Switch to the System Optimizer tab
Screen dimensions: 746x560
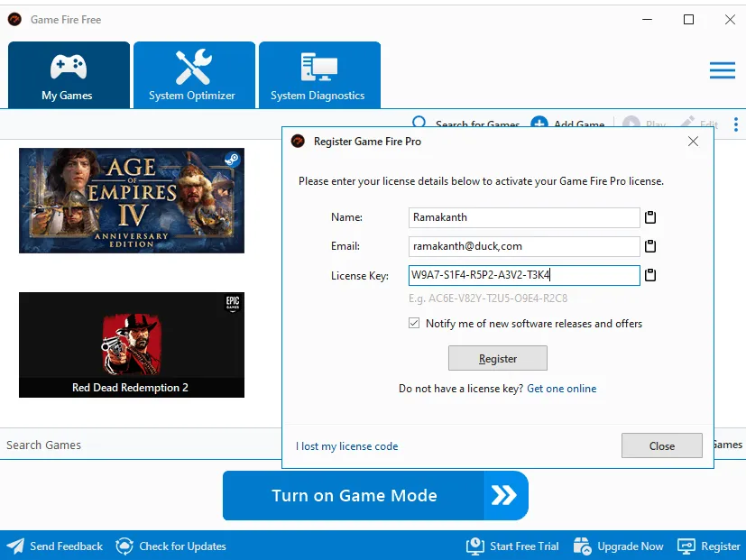pos(194,75)
